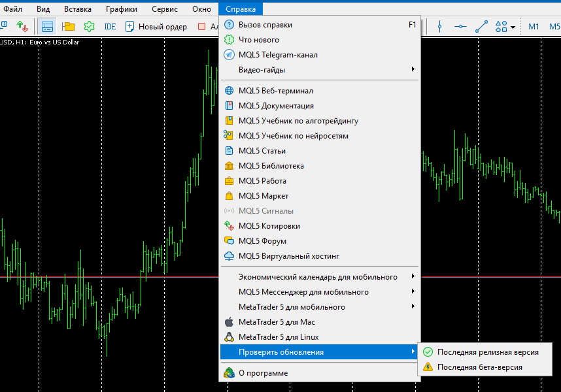Open the Окно menu
The height and width of the screenshot is (392, 561).
coord(201,9)
